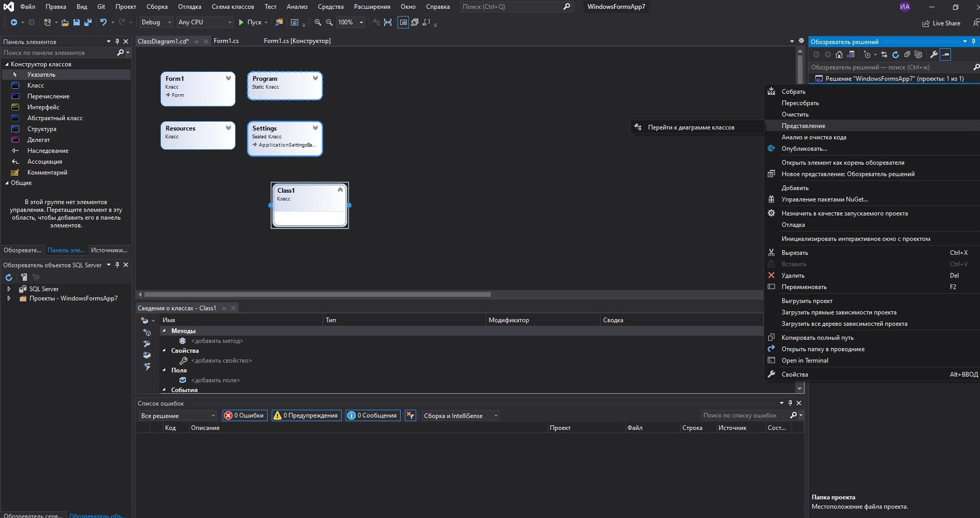This screenshot has height=518, width=980.
Task: Open the Any CPU platform dropdown
Action: (204, 22)
